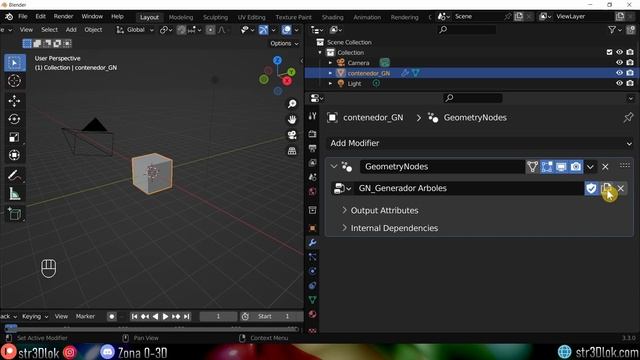This screenshot has width=640, height=360.
Task: Select the Move tool
Action: coord(15,101)
